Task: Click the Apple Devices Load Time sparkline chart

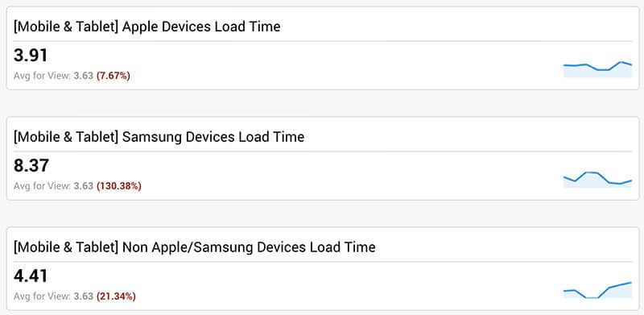Action: (597, 69)
